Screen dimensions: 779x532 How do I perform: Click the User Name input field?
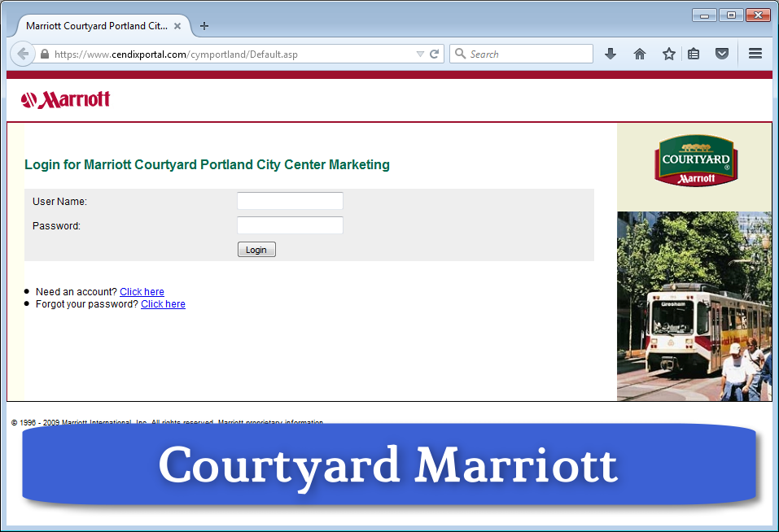290,201
